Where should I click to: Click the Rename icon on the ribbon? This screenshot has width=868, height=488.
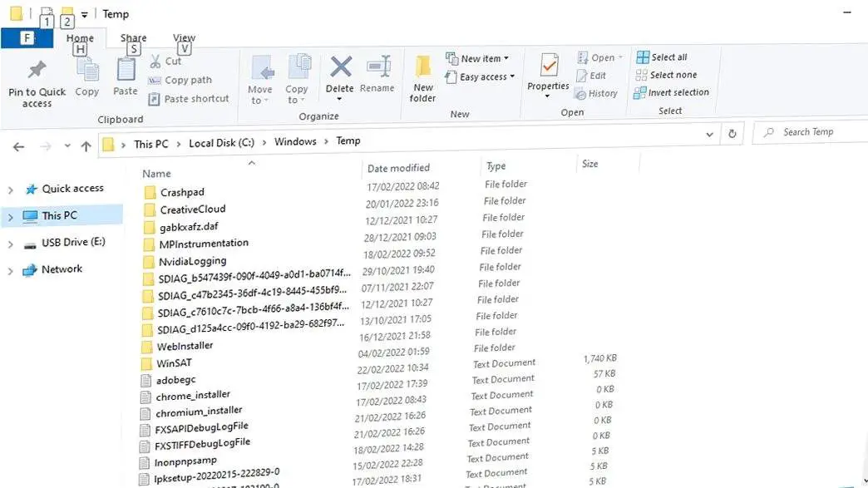pyautogui.click(x=378, y=75)
